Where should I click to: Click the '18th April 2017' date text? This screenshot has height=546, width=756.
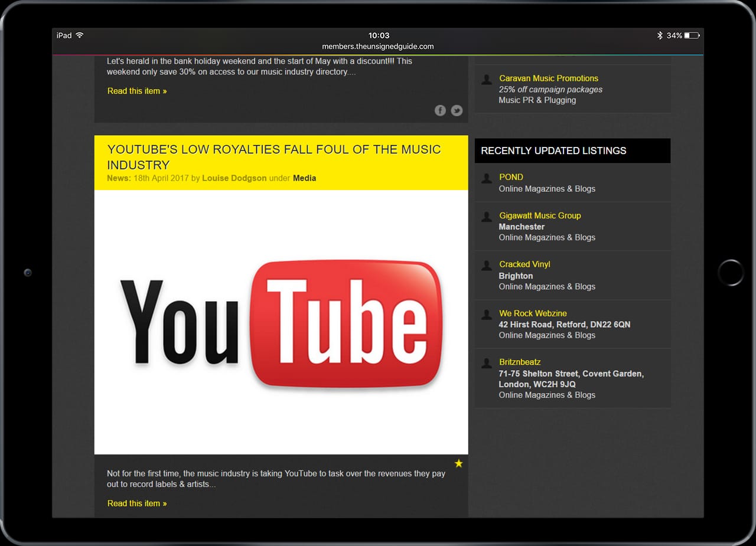click(160, 178)
